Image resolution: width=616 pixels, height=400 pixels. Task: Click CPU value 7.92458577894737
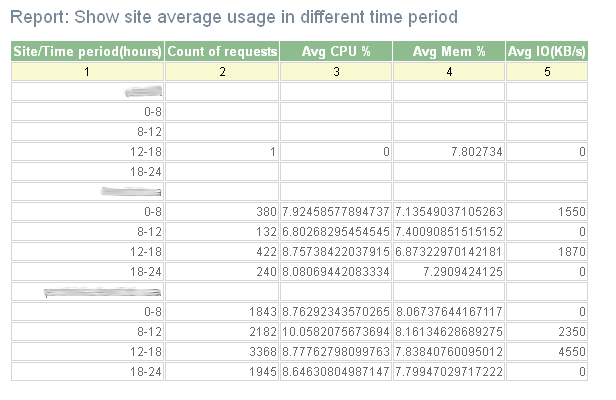click(x=336, y=212)
